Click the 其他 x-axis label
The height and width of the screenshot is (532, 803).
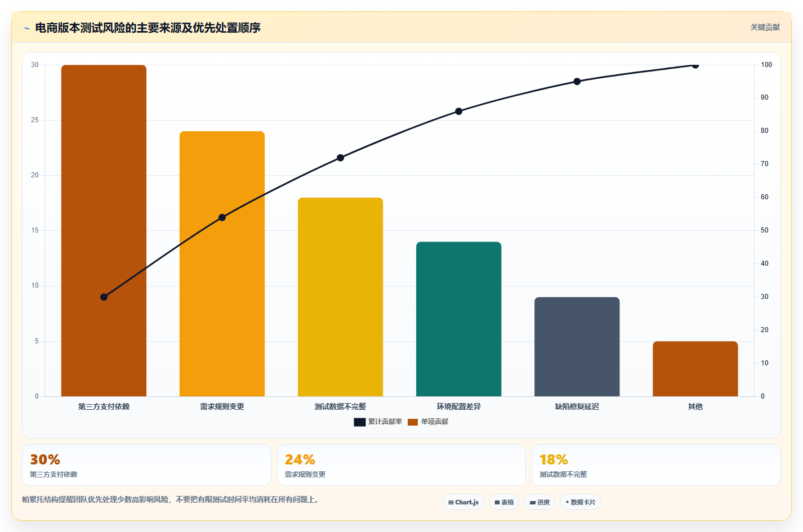(695, 406)
